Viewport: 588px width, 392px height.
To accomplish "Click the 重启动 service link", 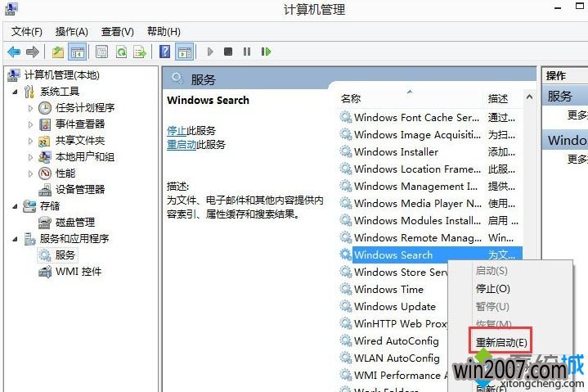I will 182,144.
